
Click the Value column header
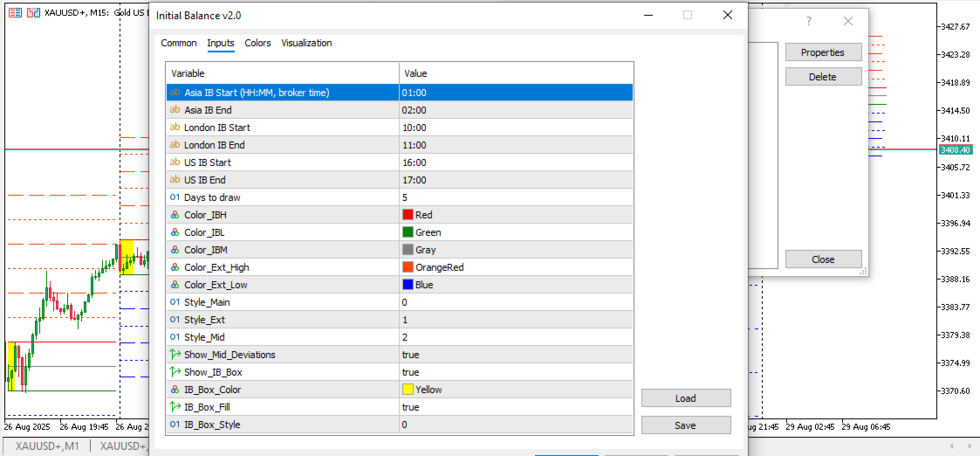(517, 73)
